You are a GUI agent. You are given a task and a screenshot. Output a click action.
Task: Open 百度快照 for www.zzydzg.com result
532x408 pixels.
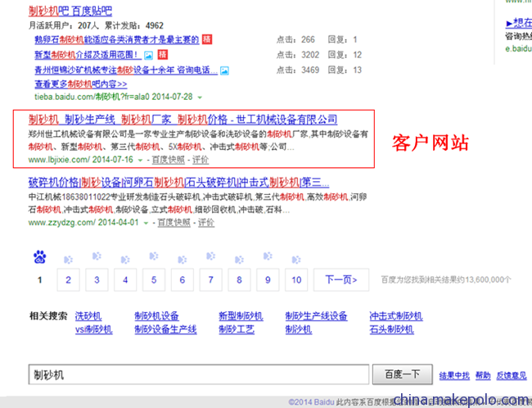point(174,223)
